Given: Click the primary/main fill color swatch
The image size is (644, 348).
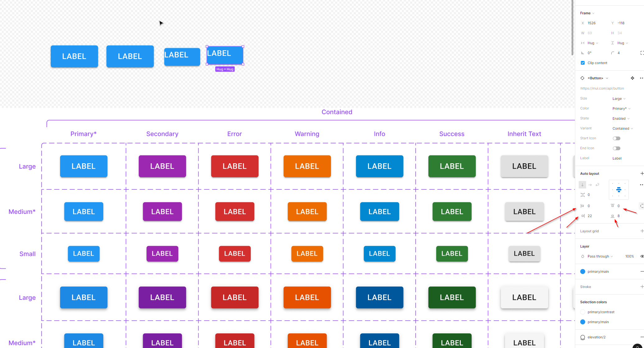Looking at the screenshot, I should [x=582, y=271].
